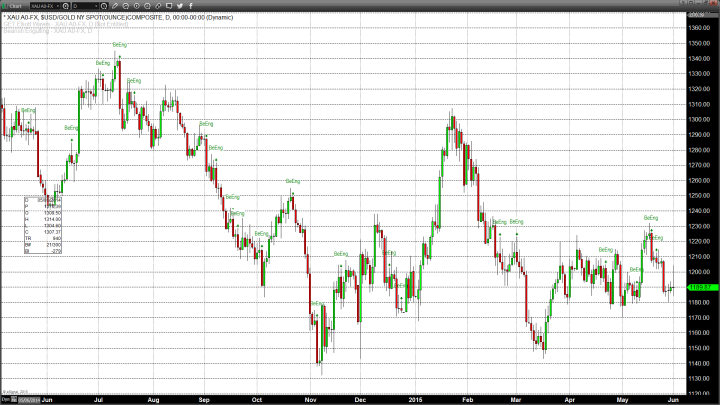Image resolution: width=720 pixels, height=405 pixels.
Task: Click the detach window icon beside close
Action: pyautogui.click(x=707, y=3)
